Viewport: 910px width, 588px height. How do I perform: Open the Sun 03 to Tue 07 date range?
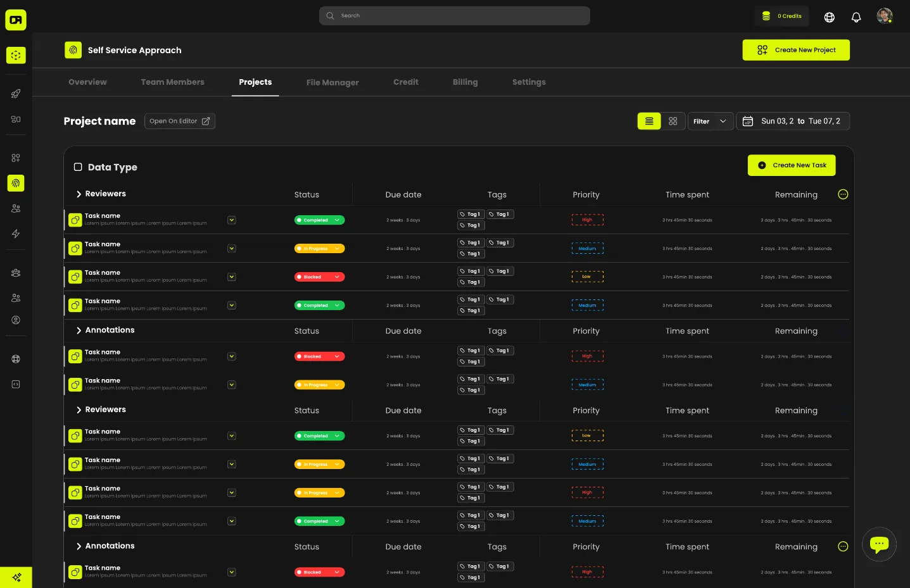click(x=793, y=121)
